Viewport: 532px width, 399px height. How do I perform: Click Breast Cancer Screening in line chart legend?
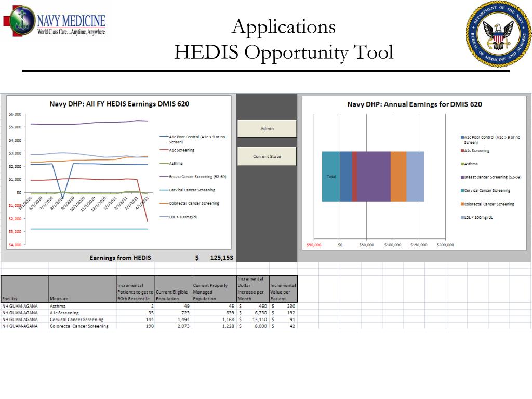[x=193, y=177]
